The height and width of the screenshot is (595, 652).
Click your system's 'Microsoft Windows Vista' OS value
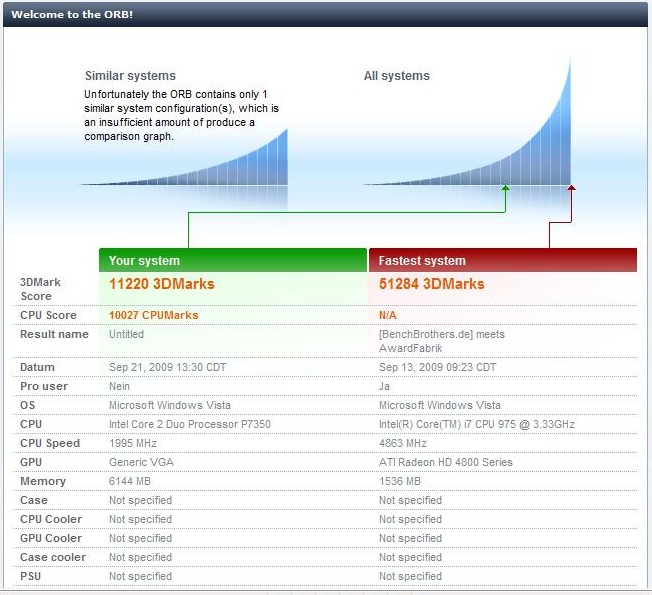170,405
